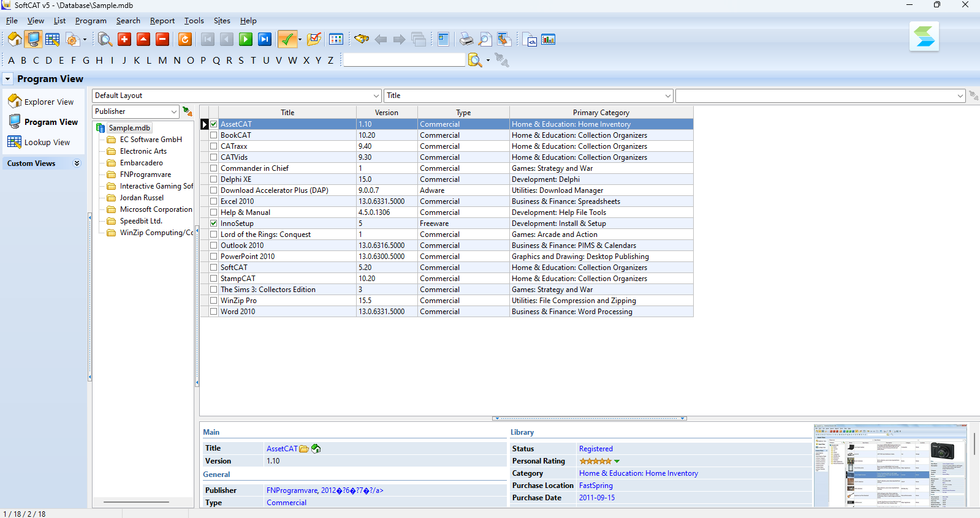Click the search magnifier beside the search box
Screen dimensions: 980x518
coord(474,60)
